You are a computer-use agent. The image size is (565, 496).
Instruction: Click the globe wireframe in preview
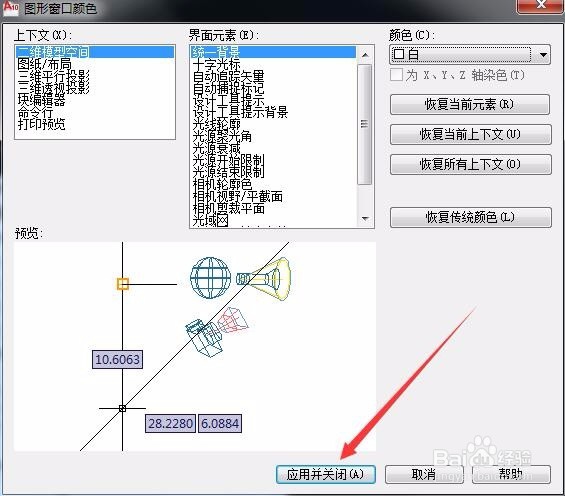(210, 278)
